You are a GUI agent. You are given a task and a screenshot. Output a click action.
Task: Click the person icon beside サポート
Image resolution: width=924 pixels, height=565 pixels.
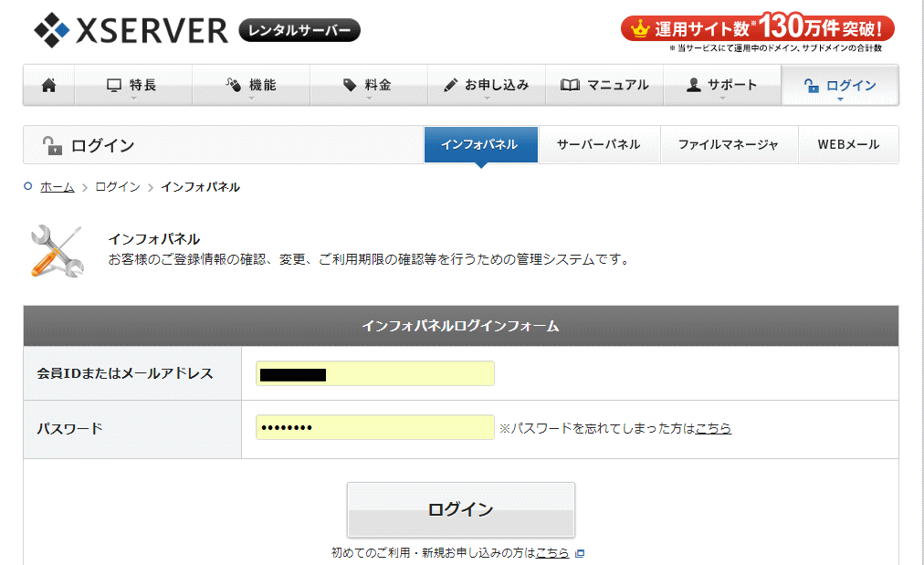click(694, 86)
